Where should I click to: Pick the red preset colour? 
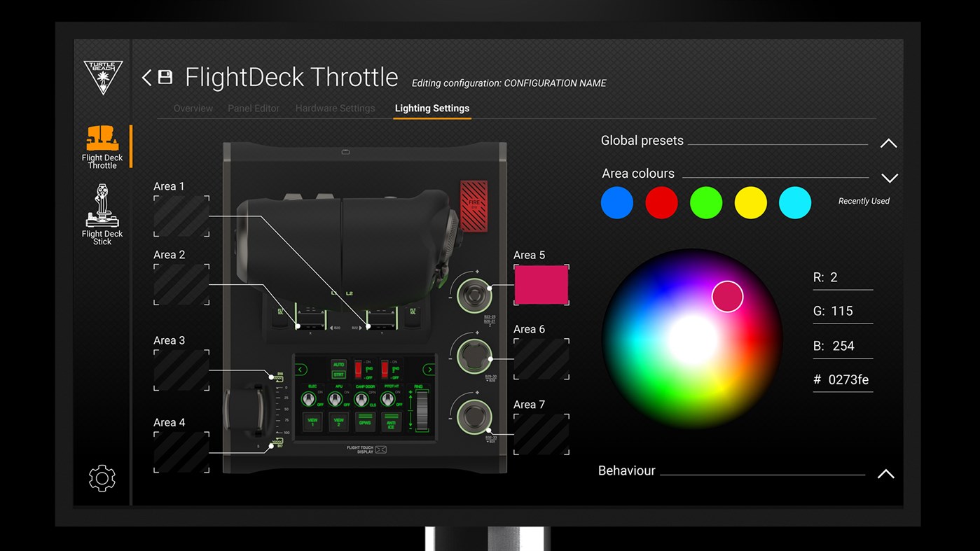[661, 202]
